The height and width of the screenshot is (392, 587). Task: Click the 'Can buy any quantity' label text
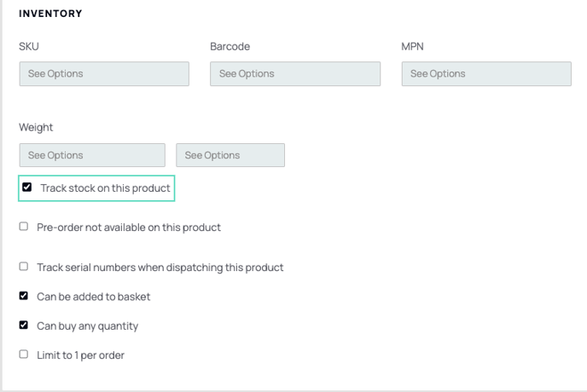(x=88, y=326)
